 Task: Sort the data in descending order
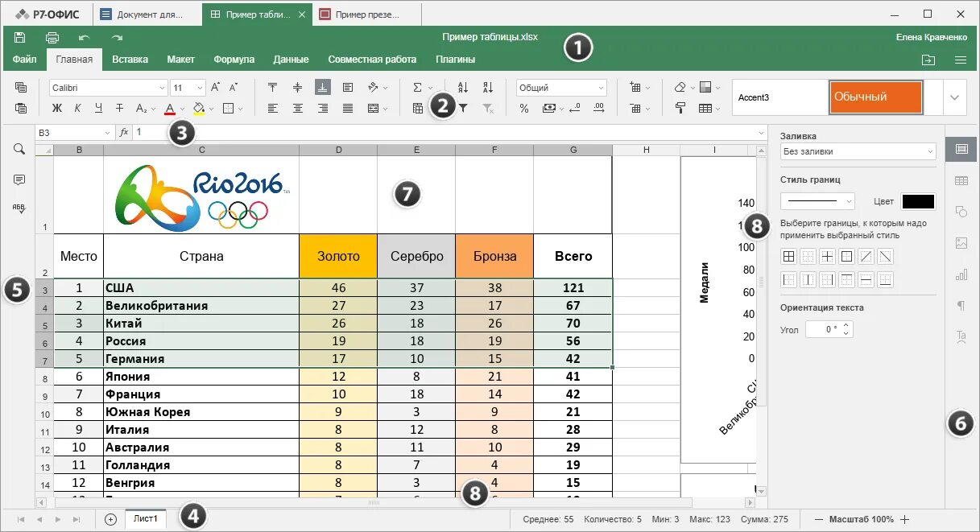point(488,88)
